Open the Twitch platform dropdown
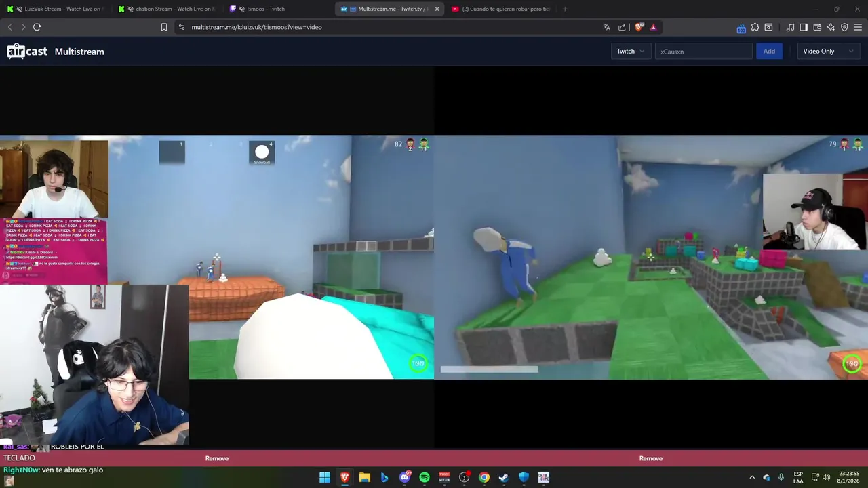 (631, 52)
